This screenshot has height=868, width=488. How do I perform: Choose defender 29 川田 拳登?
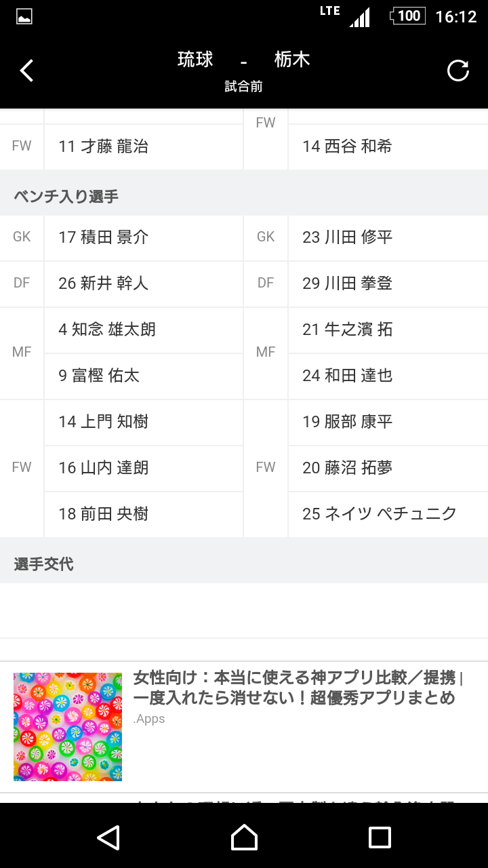348,283
